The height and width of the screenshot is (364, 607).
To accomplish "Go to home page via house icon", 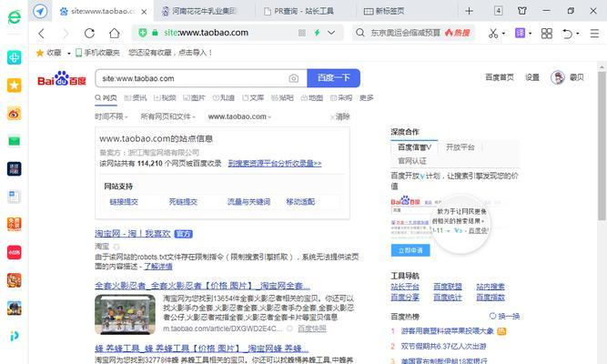I will click(114, 34).
